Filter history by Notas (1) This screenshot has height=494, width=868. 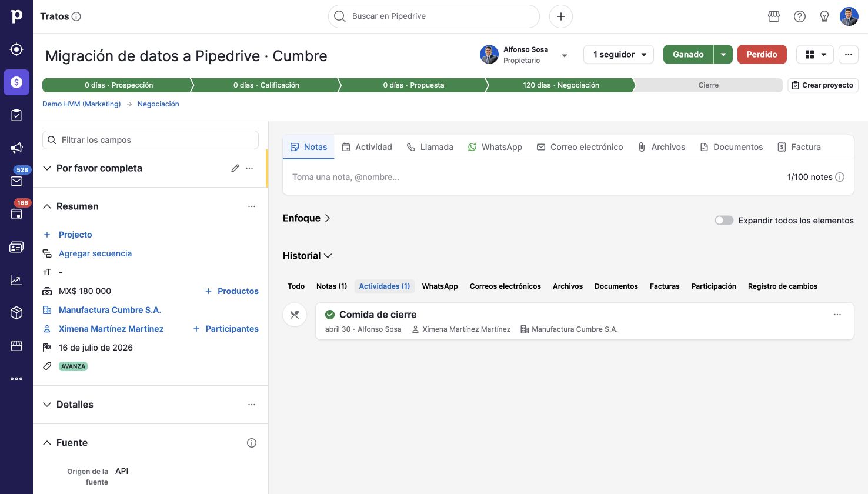click(x=332, y=286)
